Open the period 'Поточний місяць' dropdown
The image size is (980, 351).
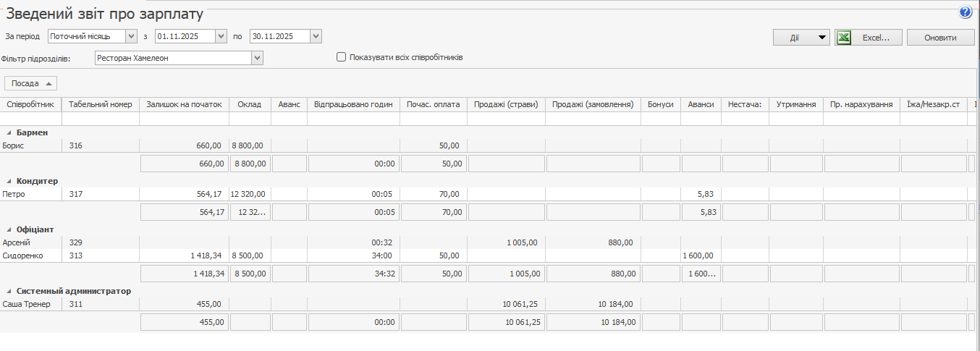(131, 36)
